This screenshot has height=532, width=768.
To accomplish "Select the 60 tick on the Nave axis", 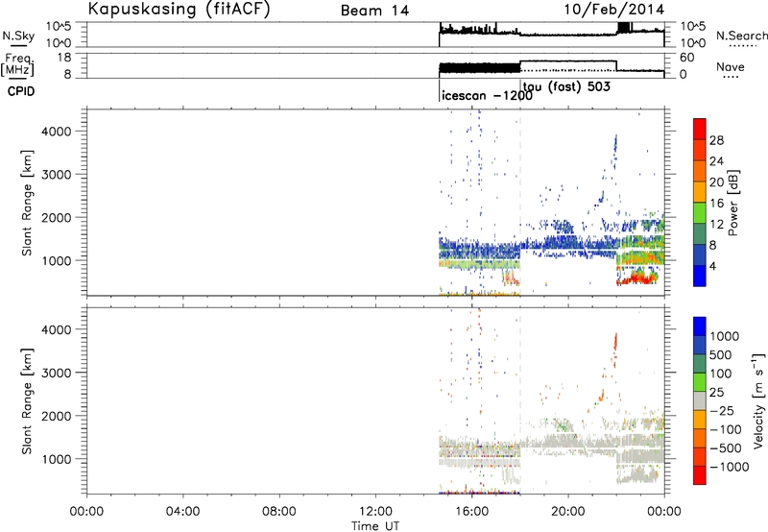I will coord(687,58).
